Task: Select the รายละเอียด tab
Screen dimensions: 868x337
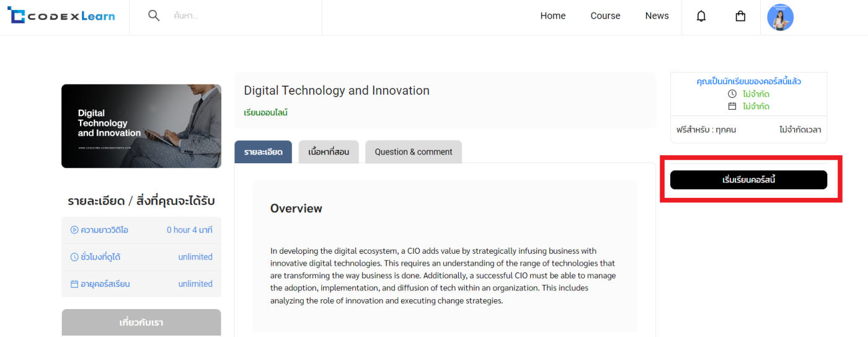Action: [x=263, y=152]
